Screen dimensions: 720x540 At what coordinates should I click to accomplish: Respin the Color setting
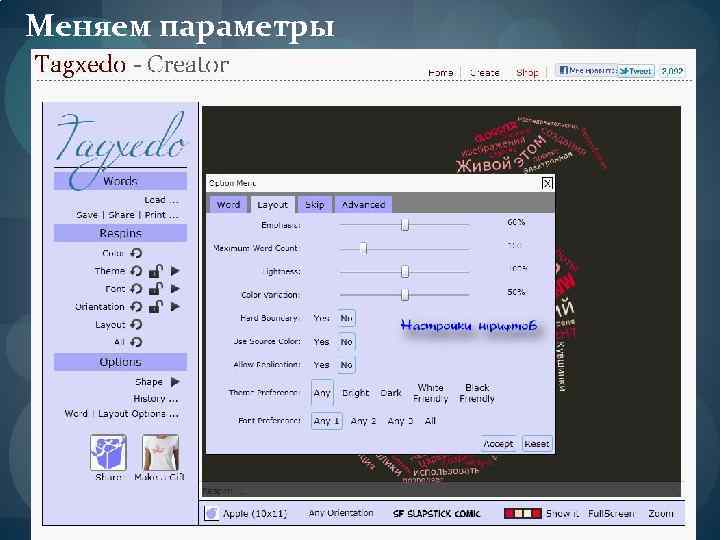[136, 253]
